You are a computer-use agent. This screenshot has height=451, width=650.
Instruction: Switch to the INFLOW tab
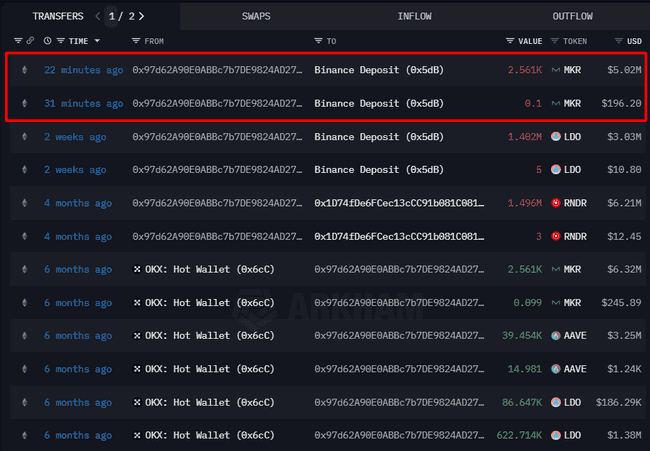pyautogui.click(x=415, y=16)
